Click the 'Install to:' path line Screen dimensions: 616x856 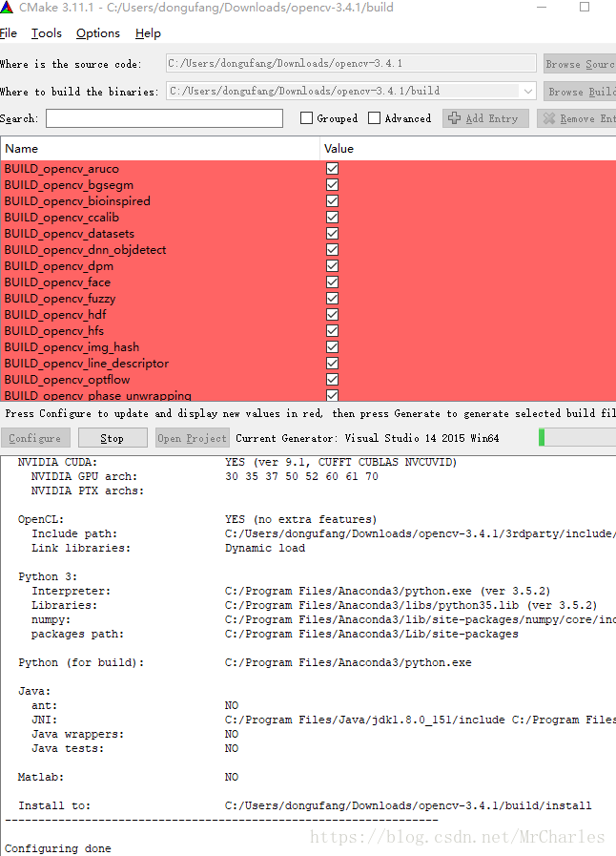(x=305, y=805)
